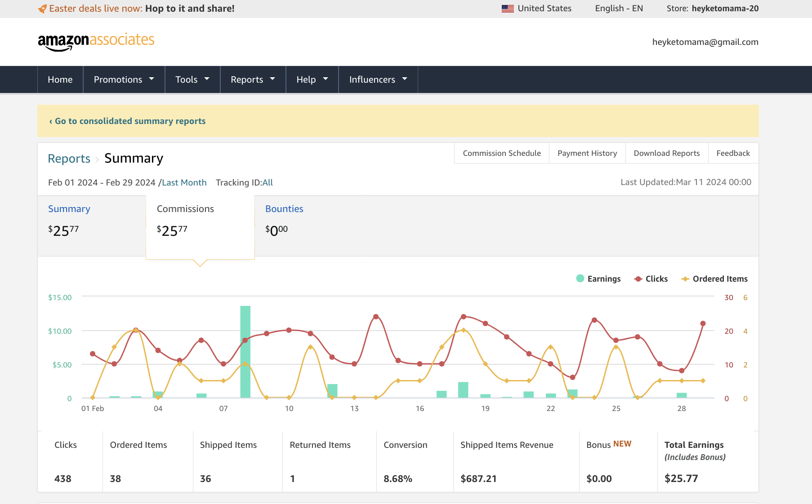Click the Reports breadcrumb link
The width and height of the screenshot is (812, 504).
(x=69, y=159)
